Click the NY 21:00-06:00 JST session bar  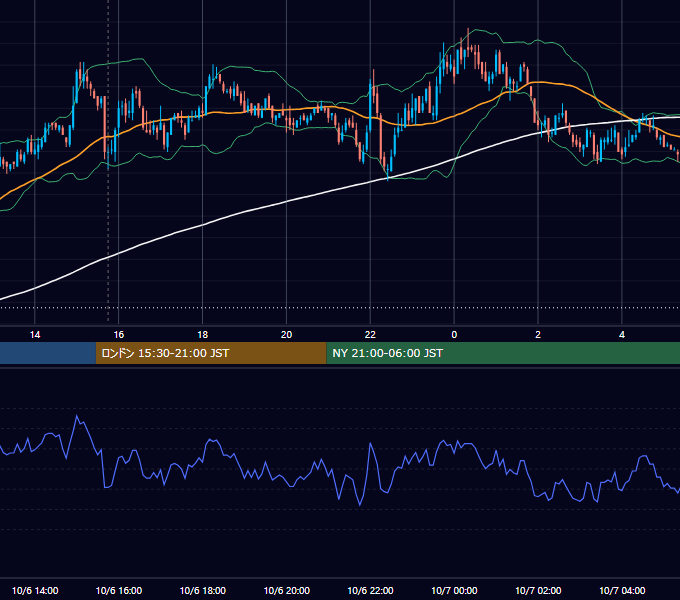tap(503, 353)
